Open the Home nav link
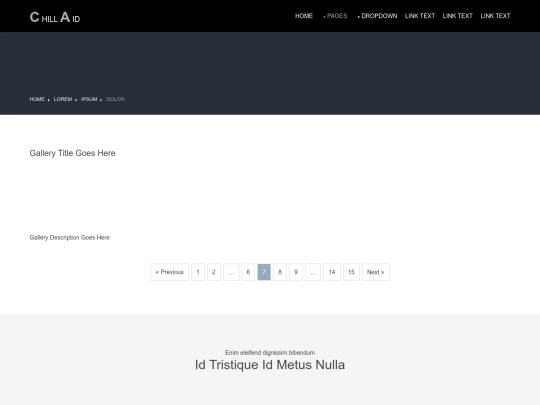Image resolution: width=540 pixels, height=405 pixels. 304,16
